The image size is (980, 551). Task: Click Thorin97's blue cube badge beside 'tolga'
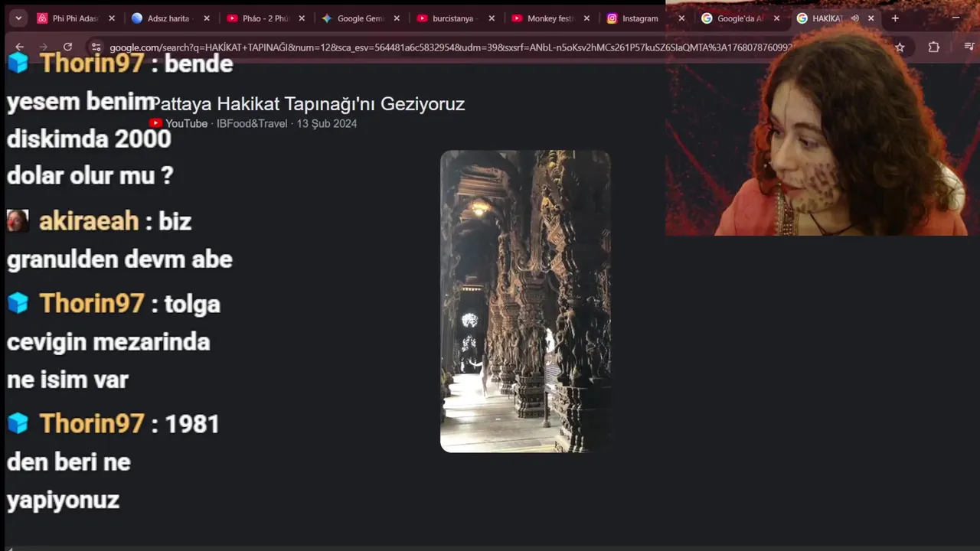pyautogui.click(x=18, y=303)
